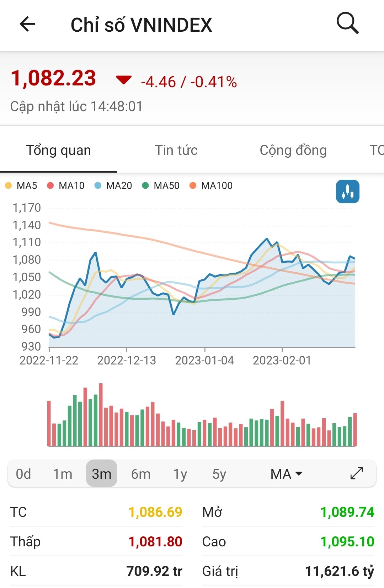Switch to candlestick chart view
The image size is (384, 588).
point(347,192)
